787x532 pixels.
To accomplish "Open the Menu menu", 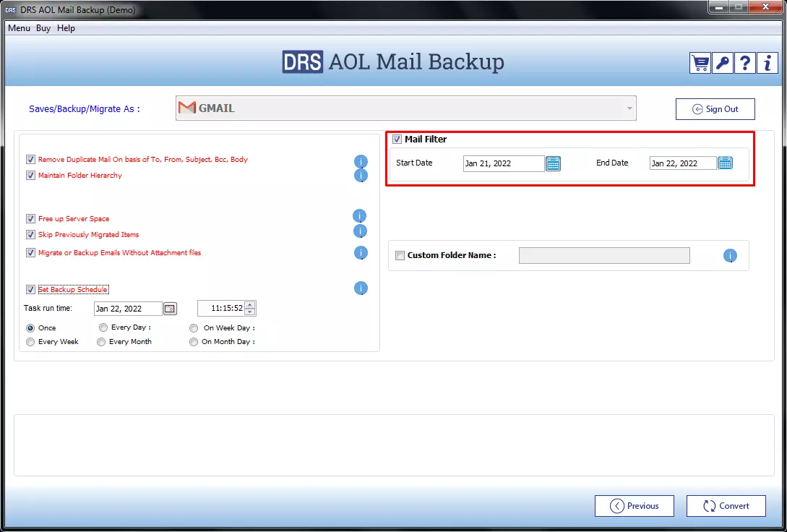I will (19, 28).
